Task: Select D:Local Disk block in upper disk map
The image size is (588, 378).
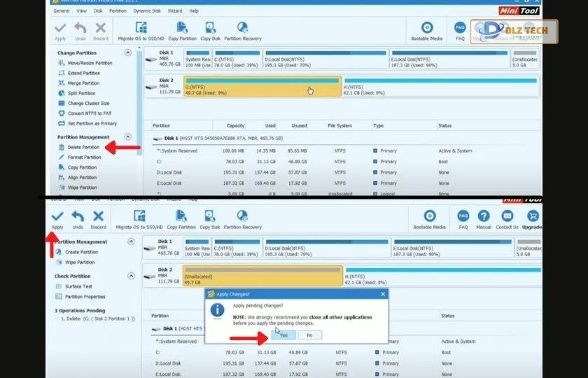Action: pyautogui.click(x=325, y=59)
